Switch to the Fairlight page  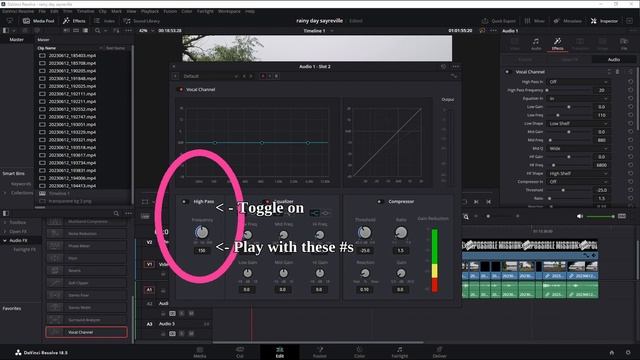pos(399,352)
